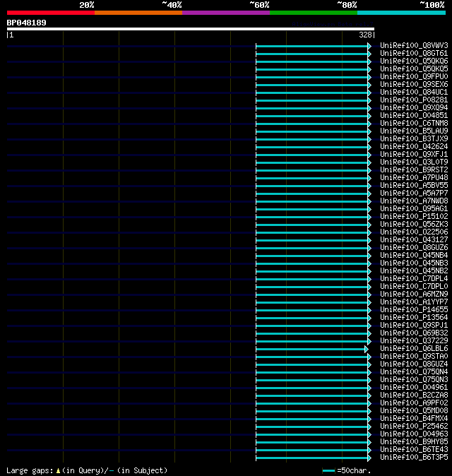Open hit UniRef100_Q9FPU0

[x=414, y=76]
